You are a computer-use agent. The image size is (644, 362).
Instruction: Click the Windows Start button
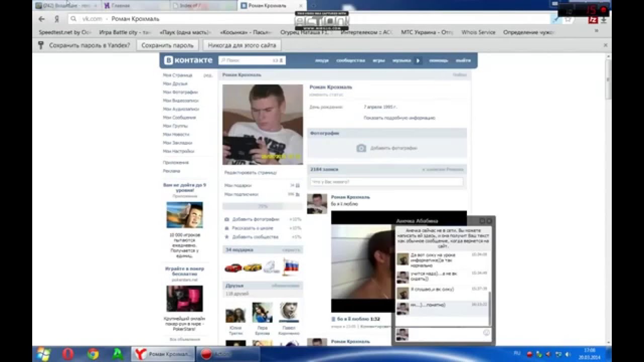44,353
